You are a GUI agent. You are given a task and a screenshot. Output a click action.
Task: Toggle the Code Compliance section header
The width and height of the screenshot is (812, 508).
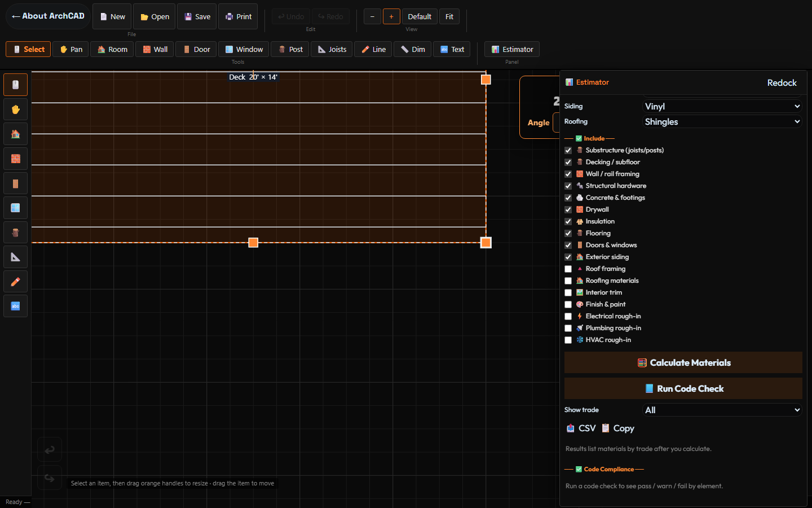pyautogui.click(x=604, y=469)
